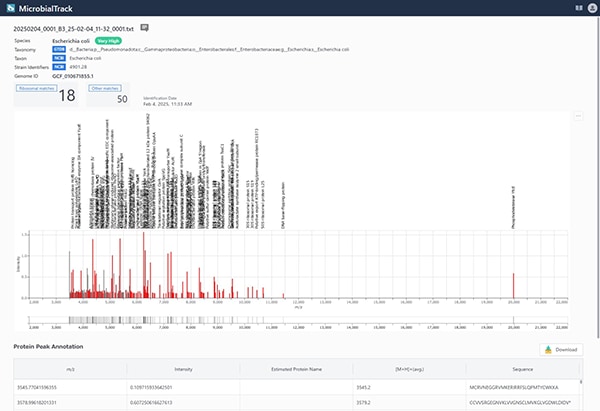Click the NCBI badge next to Taxon
Image resolution: width=600 pixels, height=411 pixels.
pyautogui.click(x=59, y=57)
